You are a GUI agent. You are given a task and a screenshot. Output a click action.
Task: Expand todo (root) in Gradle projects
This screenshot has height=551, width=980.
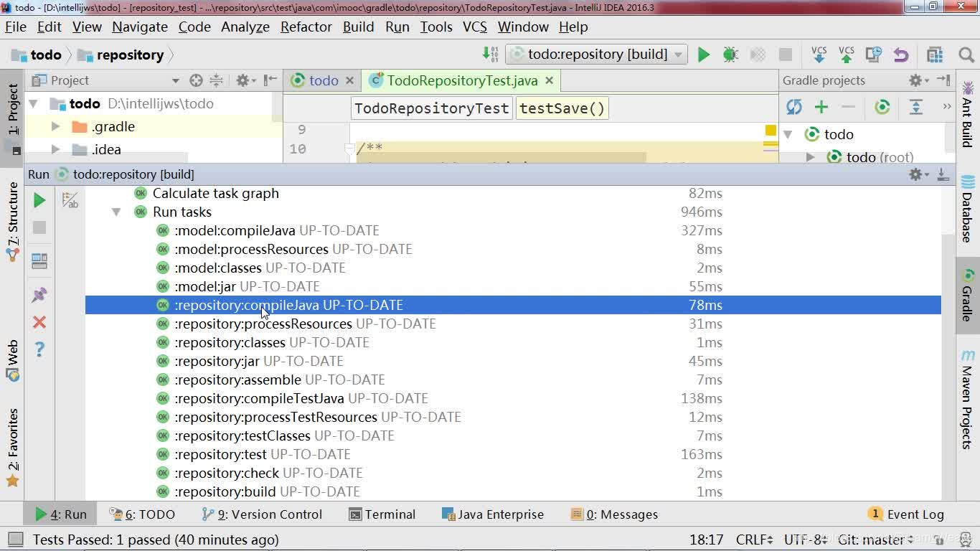click(x=811, y=157)
